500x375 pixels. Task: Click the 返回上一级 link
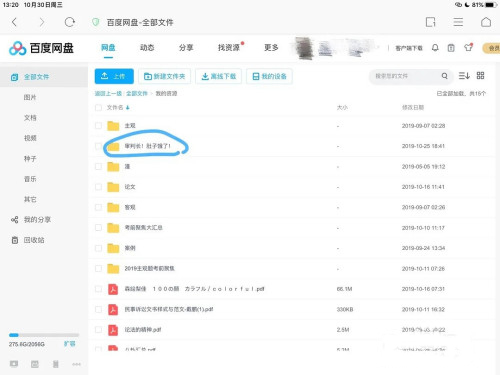pos(108,94)
